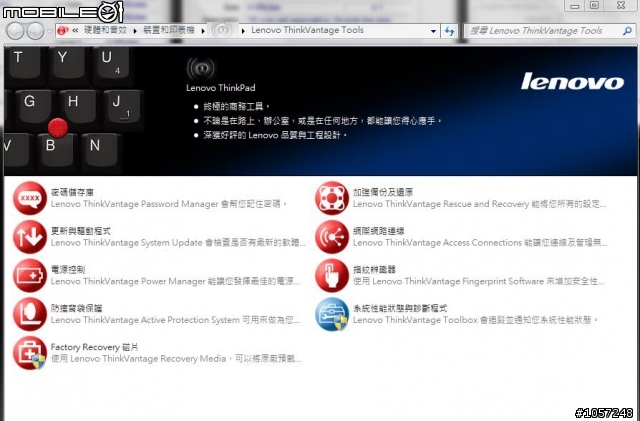Click the Lenovo ThinkVantage Fingerprint Software description

(479, 281)
